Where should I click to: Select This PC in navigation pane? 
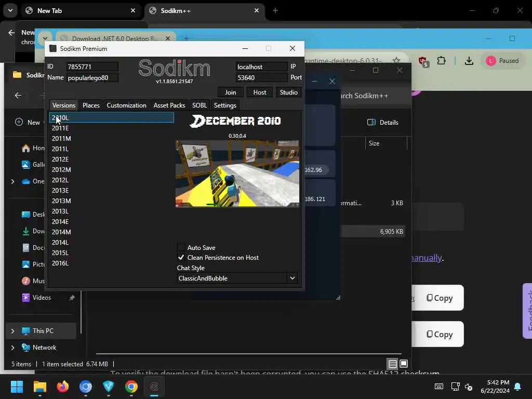click(x=43, y=331)
